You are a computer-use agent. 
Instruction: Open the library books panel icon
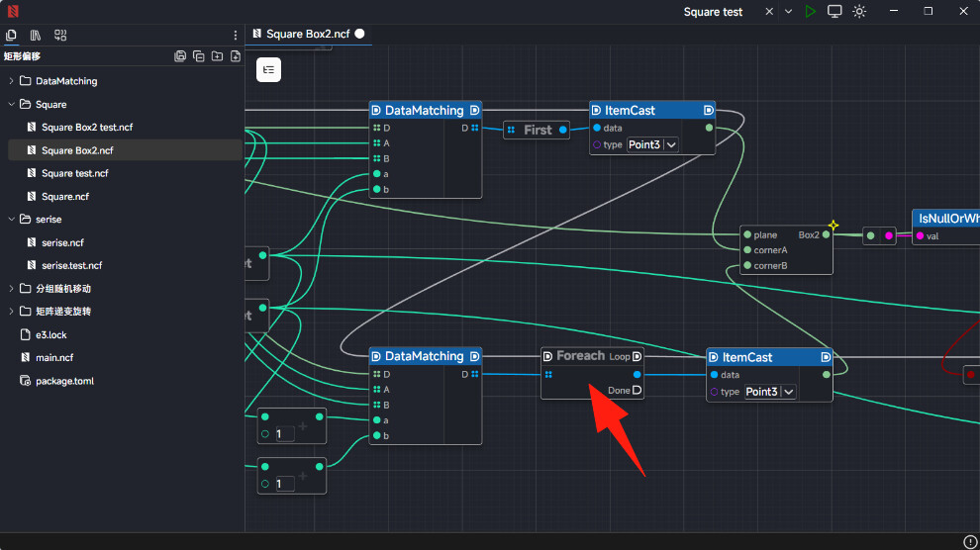36,35
